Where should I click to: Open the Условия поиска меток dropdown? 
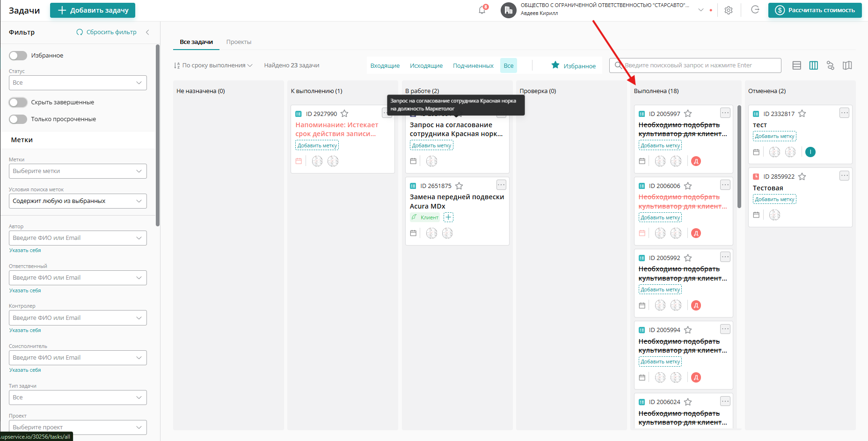coord(78,201)
